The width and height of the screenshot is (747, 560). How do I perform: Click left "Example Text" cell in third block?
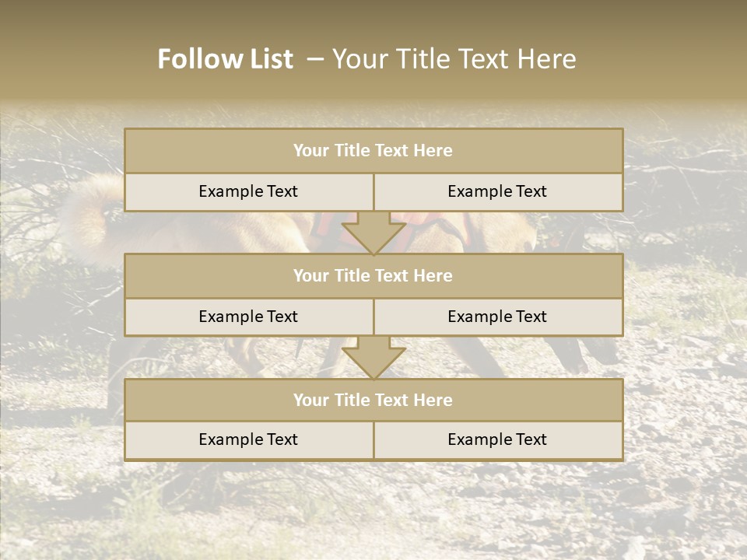click(x=249, y=440)
